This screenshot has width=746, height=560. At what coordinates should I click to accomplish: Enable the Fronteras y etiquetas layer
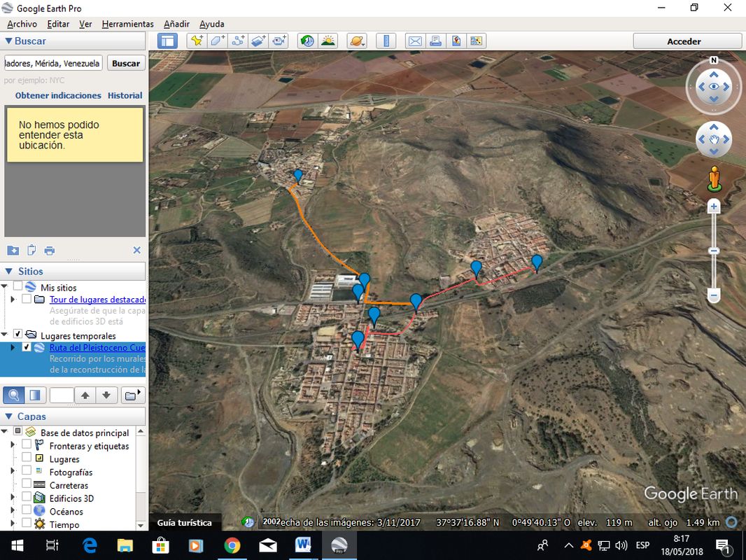[x=27, y=444]
